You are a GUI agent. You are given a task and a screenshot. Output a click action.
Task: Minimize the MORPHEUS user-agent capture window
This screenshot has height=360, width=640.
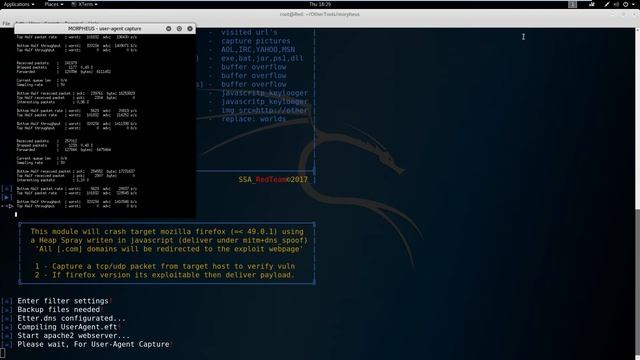(169, 29)
